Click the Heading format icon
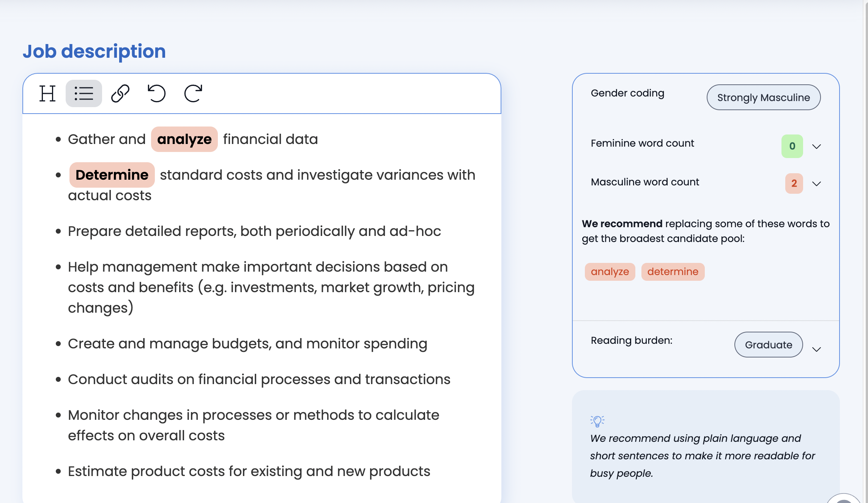868x503 pixels. click(47, 93)
